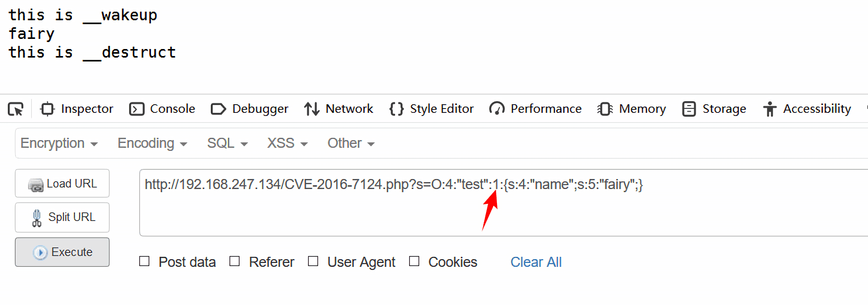Click the Clear All link

pyautogui.click(x=536, y=262)
